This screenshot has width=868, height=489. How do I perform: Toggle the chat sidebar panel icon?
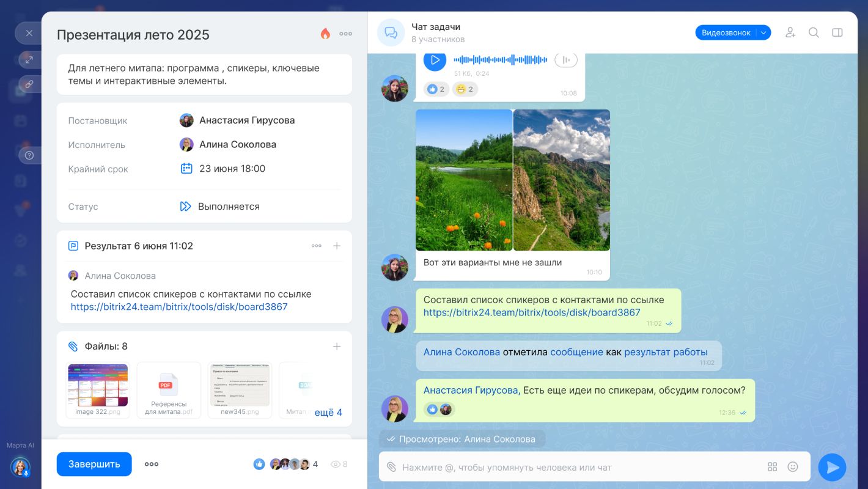[x=837, y=33]
